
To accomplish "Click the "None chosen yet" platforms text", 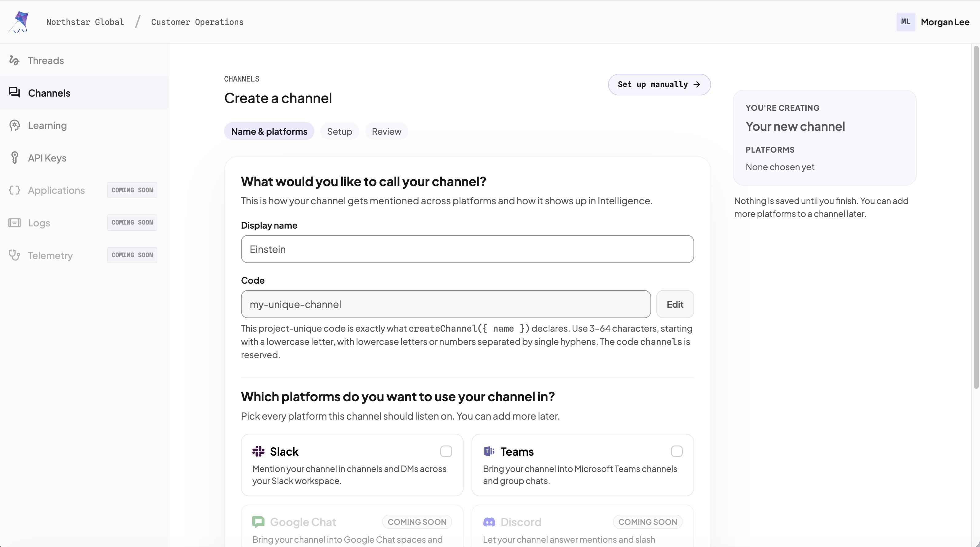I will [780, 167].
